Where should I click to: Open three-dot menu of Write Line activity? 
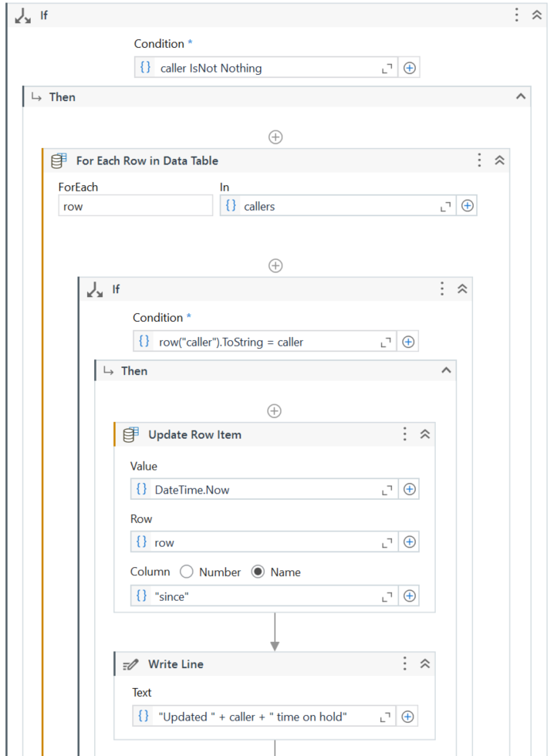(x=404, y=663)
